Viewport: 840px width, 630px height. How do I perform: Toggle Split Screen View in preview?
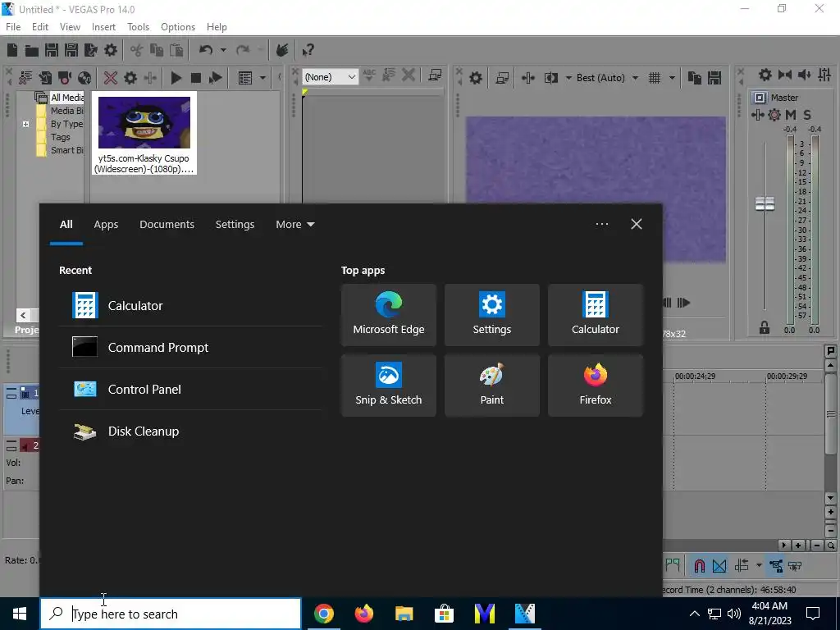(550, 78)
